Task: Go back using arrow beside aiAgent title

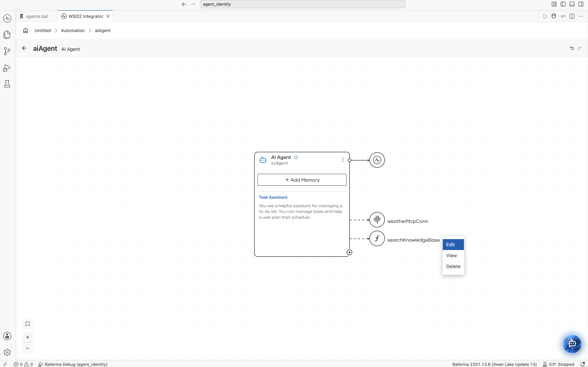Action: coord(24,48)
